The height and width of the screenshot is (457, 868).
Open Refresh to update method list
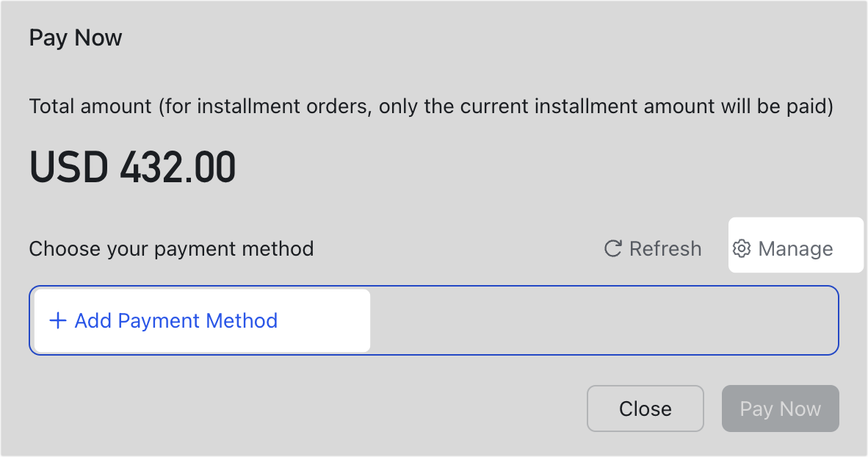(x=652, y=249)
